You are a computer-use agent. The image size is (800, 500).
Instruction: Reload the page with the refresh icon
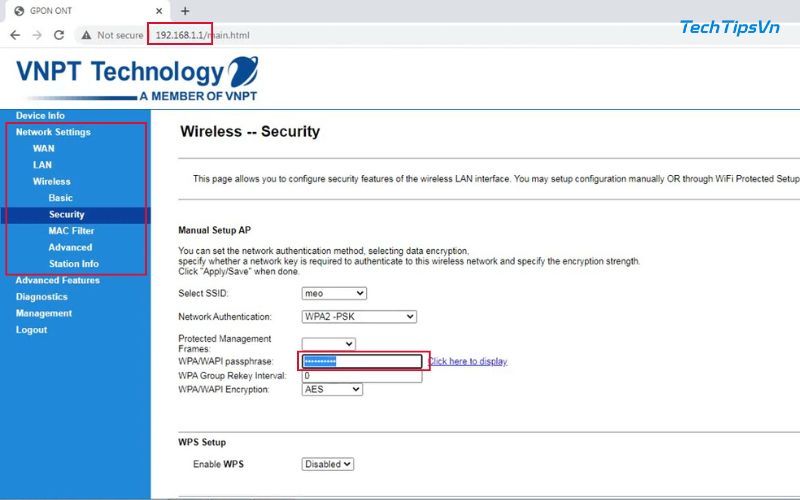59,35
